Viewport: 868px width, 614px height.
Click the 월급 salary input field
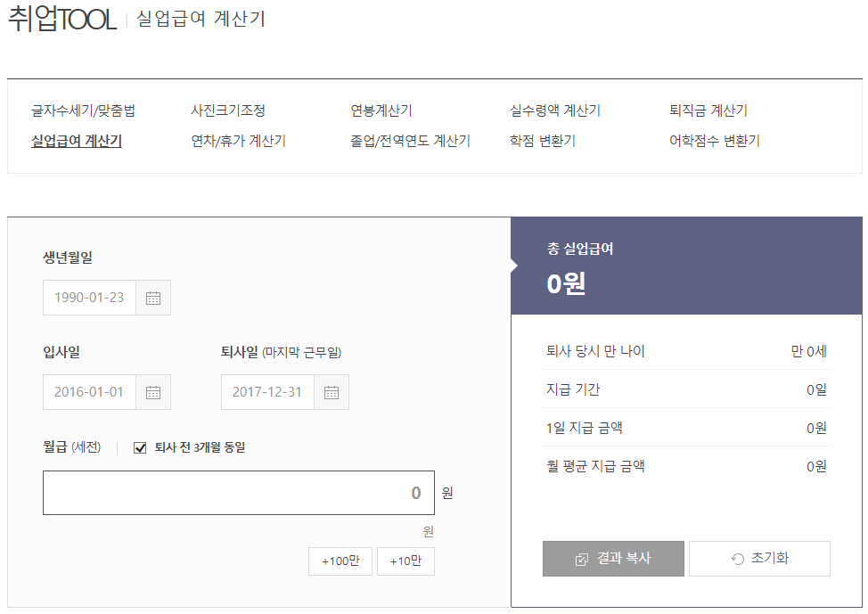239,492
